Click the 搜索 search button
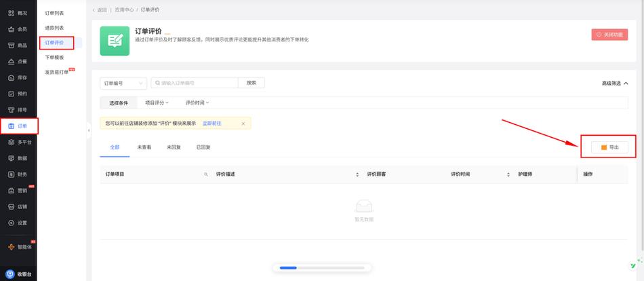The width and height of the screenshot is (644, 281). [x=251, y=83]
